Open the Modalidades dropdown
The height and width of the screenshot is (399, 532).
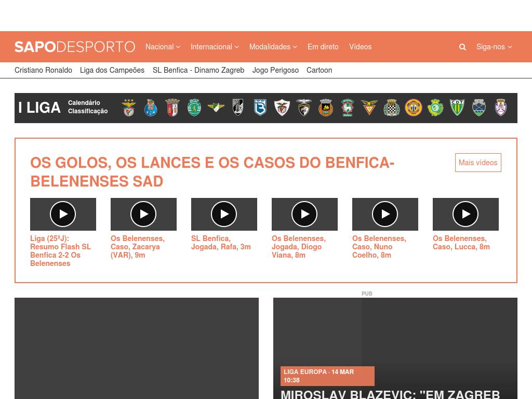tap(273, 47)
